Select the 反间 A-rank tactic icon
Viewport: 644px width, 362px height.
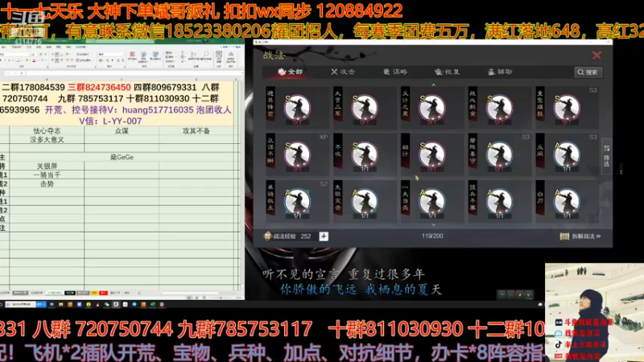[x=567, y=155]
